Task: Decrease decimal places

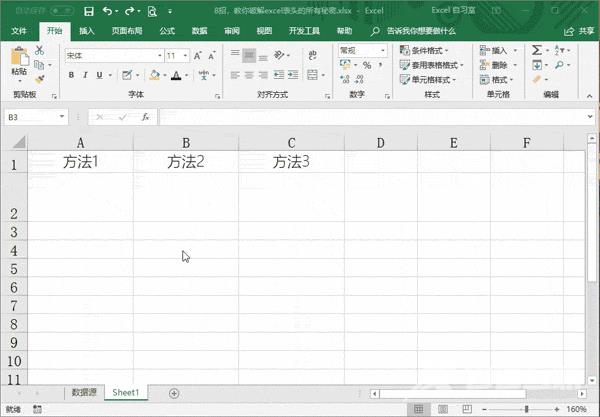Action: [359, 79]
